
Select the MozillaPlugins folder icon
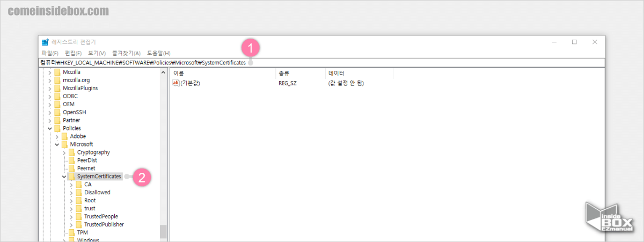coord(57,88)
